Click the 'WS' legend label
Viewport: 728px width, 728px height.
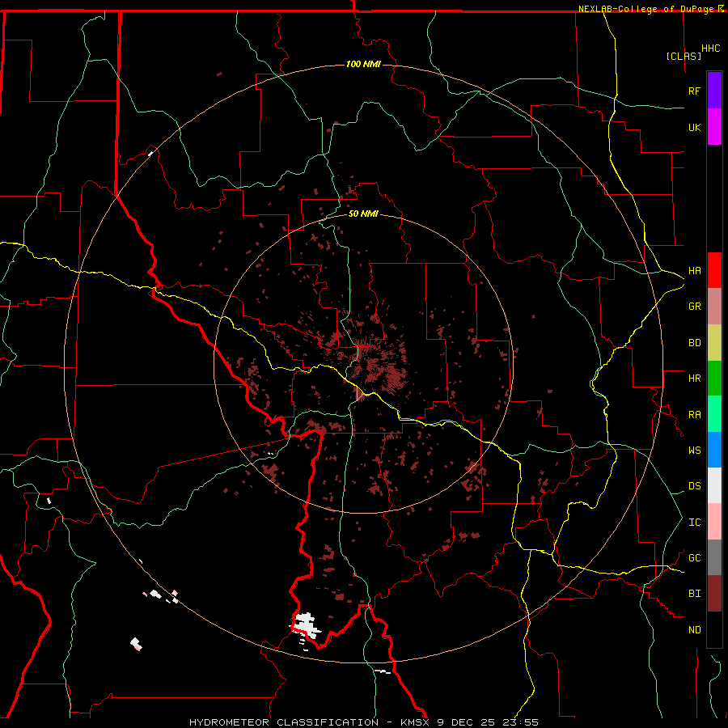tap(695, 451)
